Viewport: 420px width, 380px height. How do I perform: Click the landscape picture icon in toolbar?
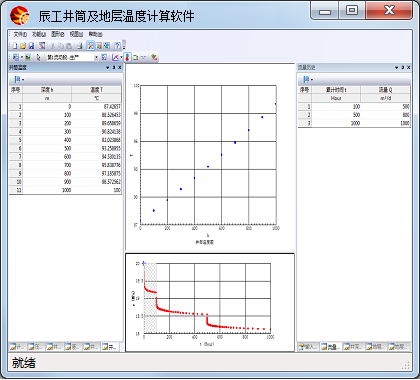28,57
